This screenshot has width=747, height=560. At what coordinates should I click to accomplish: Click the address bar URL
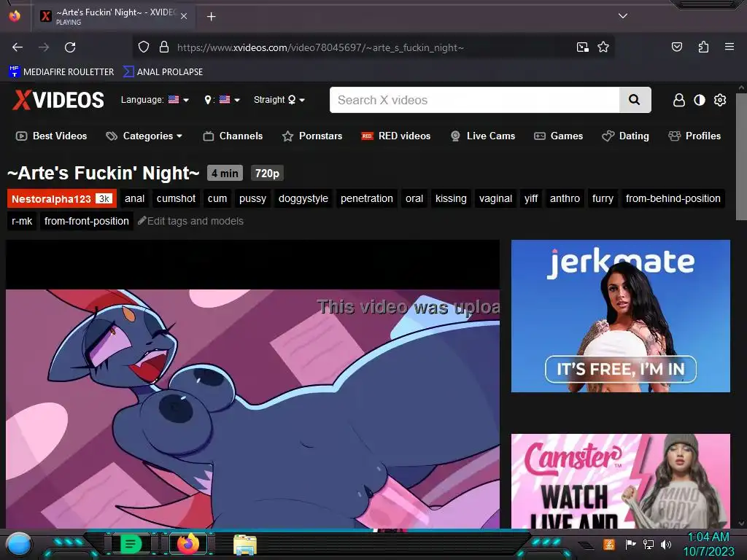click(x=320, y=47)
